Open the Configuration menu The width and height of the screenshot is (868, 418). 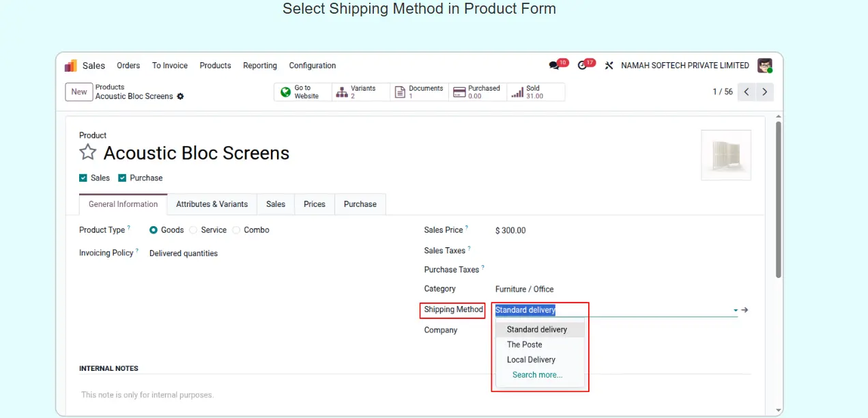[312, 66]
